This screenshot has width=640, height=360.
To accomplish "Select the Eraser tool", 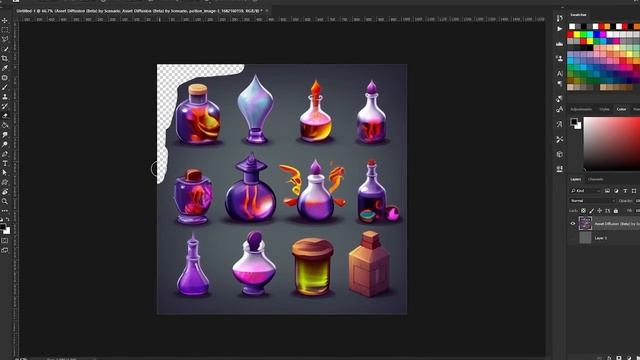I will coord(5,116).
